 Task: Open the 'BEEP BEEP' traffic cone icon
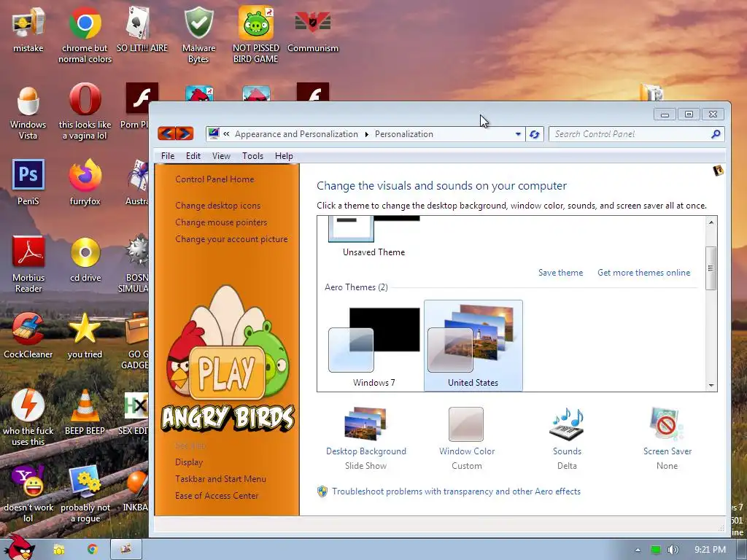coord(85,405)
